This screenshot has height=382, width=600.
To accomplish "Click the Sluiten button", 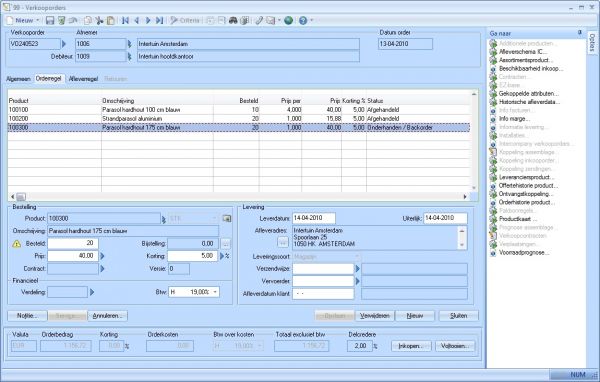I will [x=459, y=316].
